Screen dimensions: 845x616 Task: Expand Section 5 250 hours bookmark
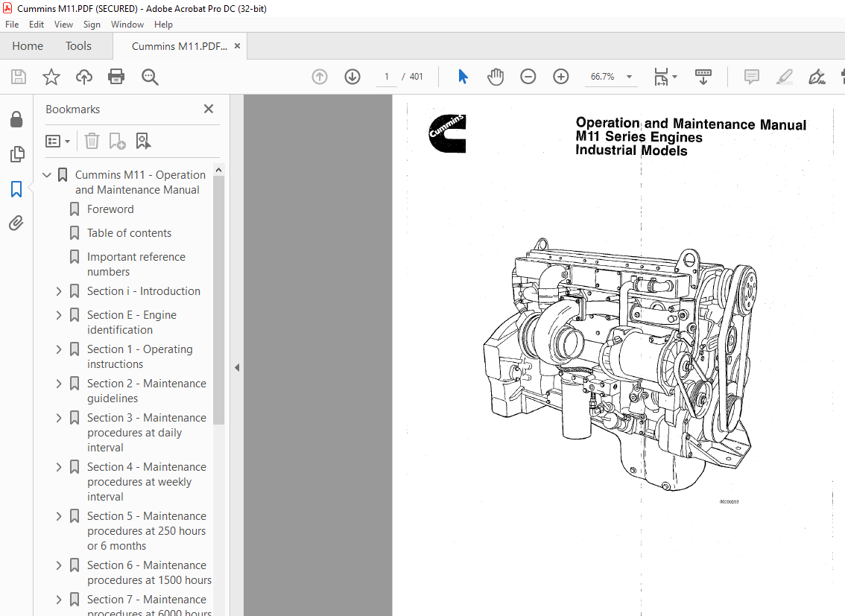click(59, 516)
